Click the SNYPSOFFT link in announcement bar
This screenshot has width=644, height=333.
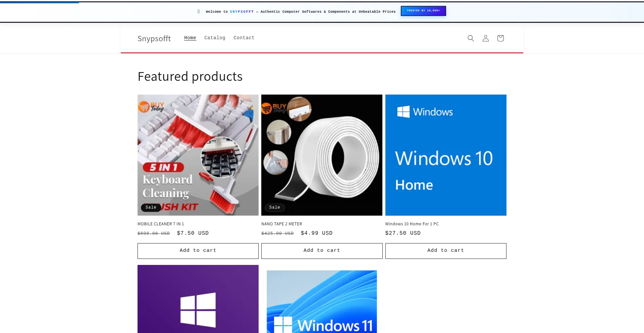click(x=241, y=12)
